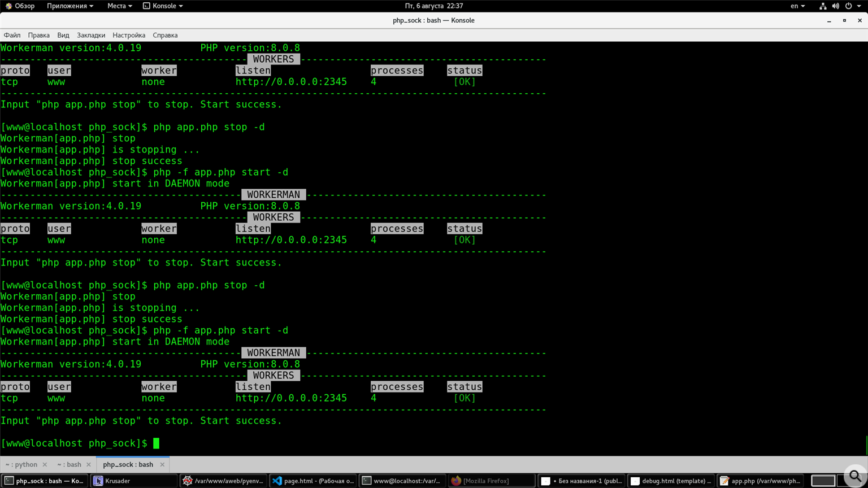Open the Настройка menu
This screenshot has width=868, height=488.
(129, 35)
